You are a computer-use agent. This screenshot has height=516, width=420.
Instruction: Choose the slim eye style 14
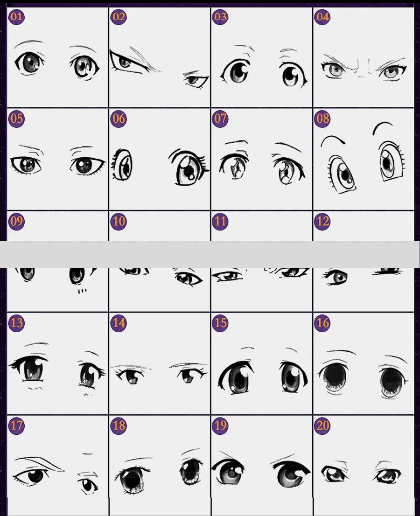pos(159,363)
